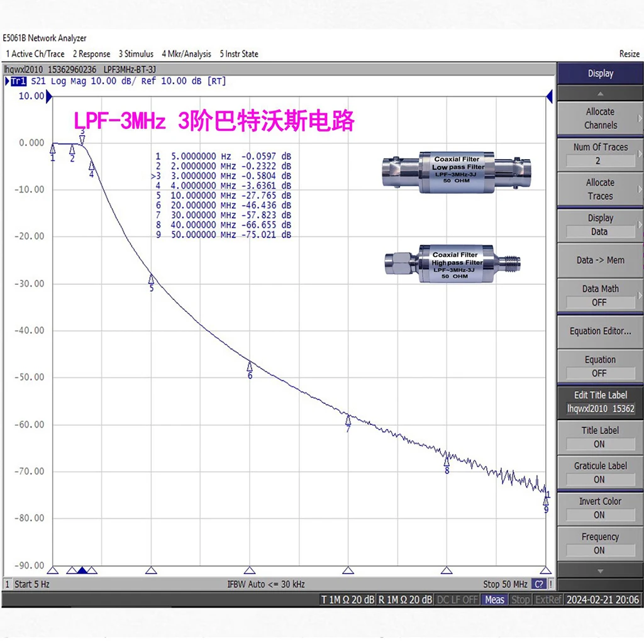Toggle the Title Label ON softkey
The height and width of the screenshot is (644, 644).
(x=600, y=437)
